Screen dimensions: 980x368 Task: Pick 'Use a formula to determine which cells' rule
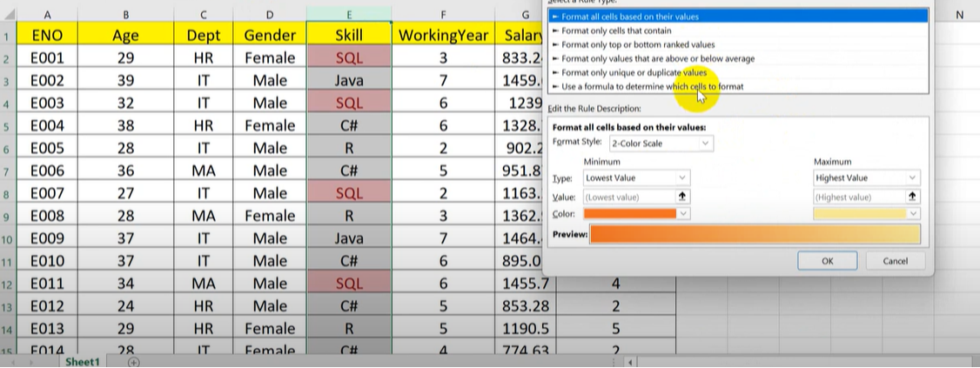(653, 86)
